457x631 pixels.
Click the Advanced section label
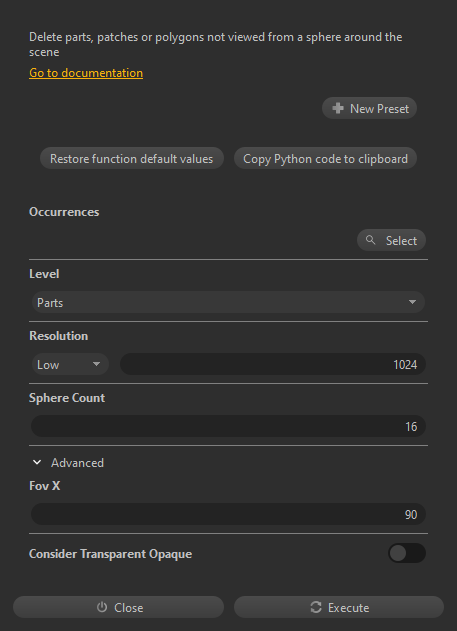tap(77, 463)
